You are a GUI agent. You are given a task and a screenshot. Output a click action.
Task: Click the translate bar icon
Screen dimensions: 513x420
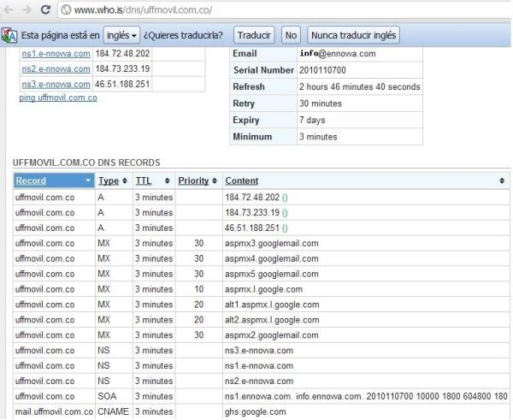point(9,35)
